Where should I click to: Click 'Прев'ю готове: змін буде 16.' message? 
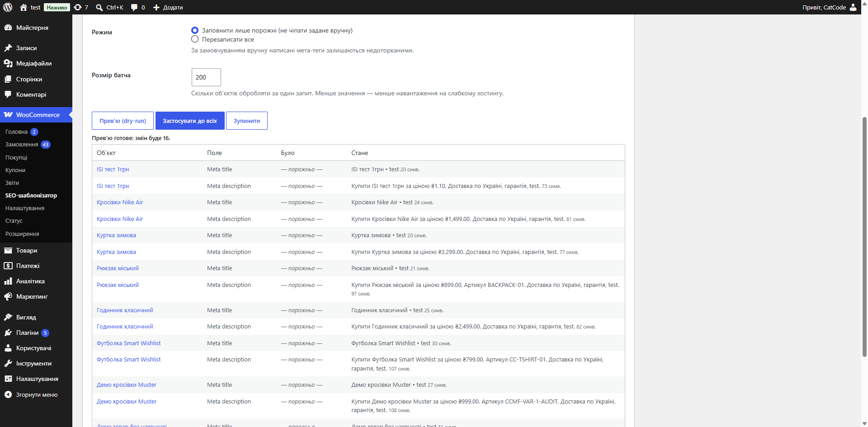(131, 138)
